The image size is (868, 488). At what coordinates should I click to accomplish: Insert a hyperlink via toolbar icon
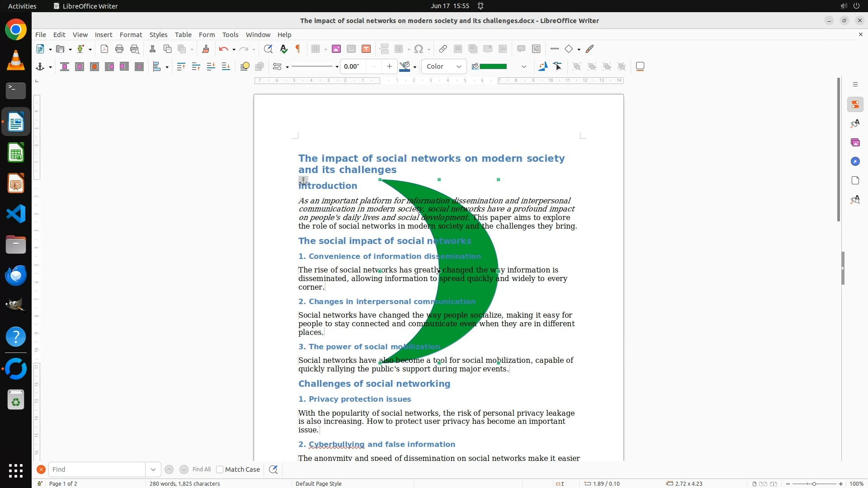pyautogui.click(x=443, y=49)
